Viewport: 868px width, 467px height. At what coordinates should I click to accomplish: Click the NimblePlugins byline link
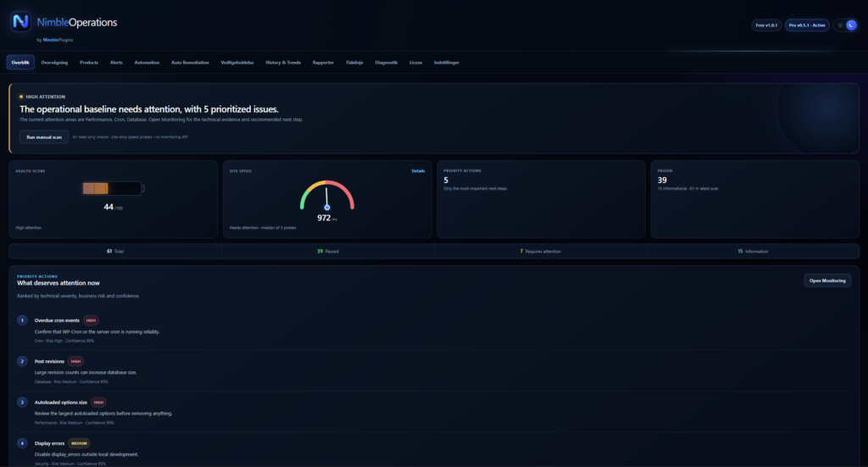[58, 40]
